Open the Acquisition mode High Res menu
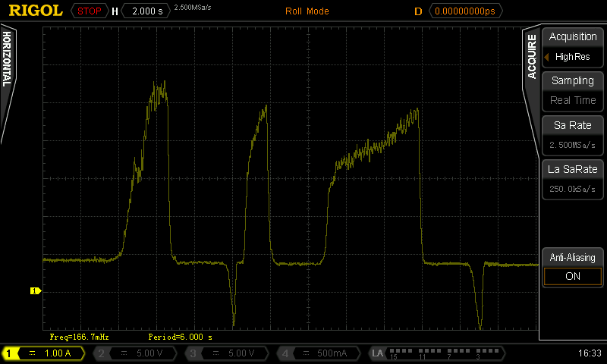607x364 pixels. click(x=573, y=48)
